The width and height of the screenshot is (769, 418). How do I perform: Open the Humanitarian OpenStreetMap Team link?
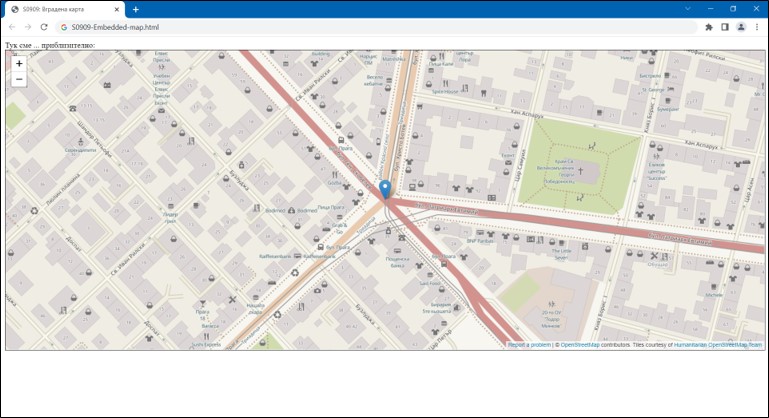[x=718, y=345]
